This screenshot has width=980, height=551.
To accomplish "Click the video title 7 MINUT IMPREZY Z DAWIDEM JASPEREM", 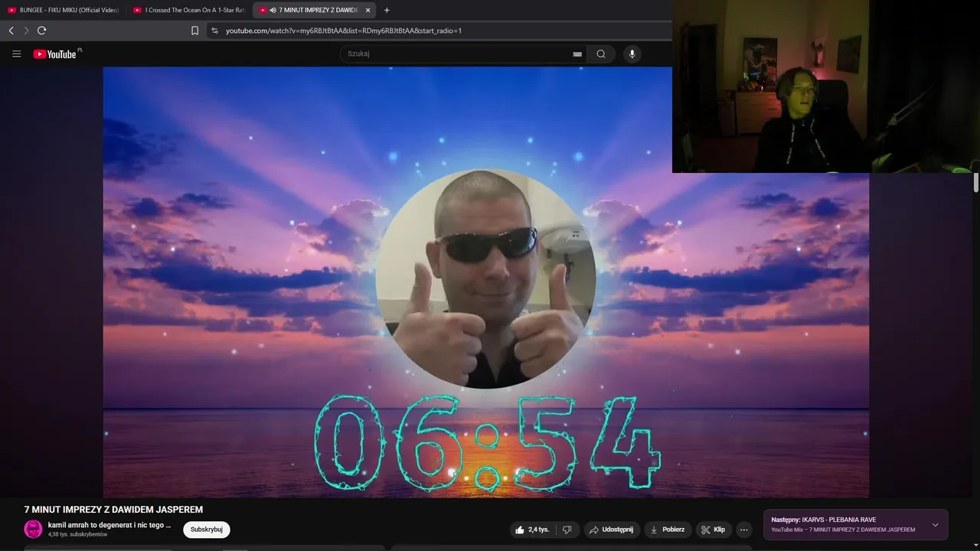I will (113, 510).
